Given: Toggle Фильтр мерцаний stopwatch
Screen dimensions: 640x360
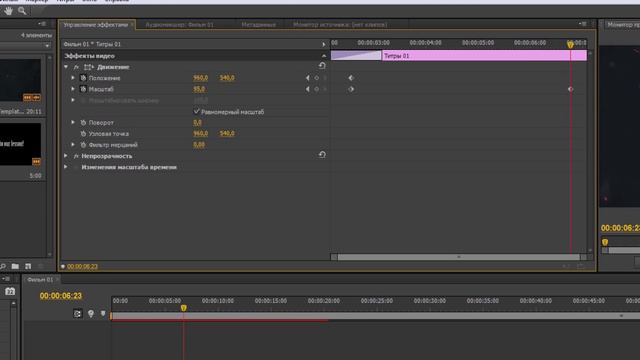Looking at the screenshot, I should click(83, 144).
